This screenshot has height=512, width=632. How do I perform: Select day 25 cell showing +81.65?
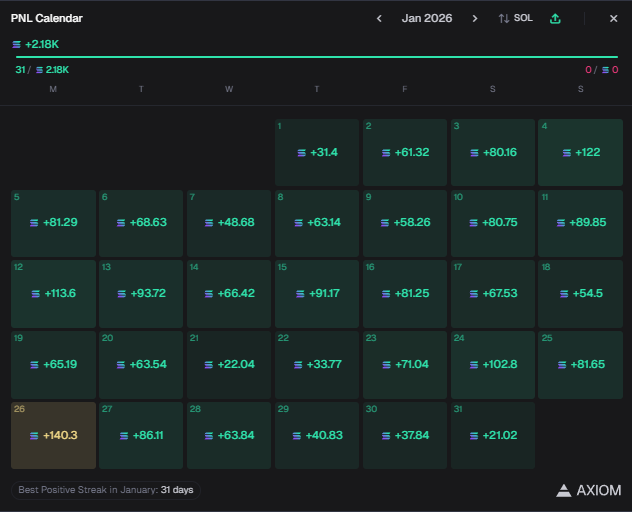[x=580, y=365]
